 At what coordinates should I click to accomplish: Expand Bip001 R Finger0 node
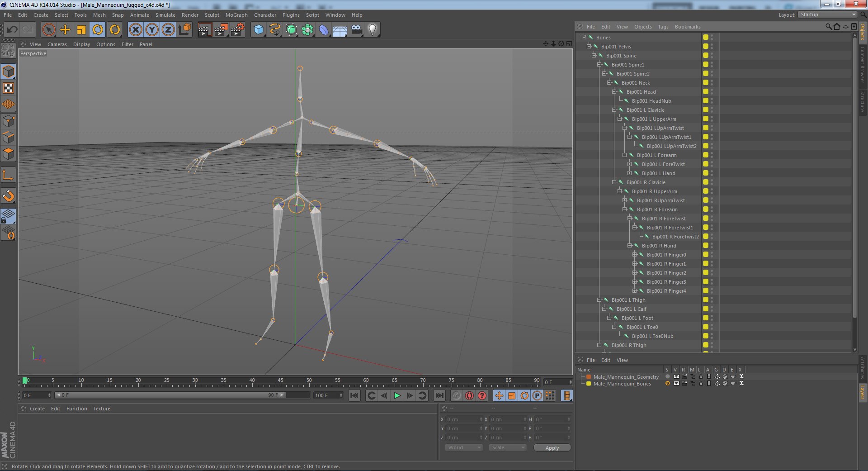tap(634, 254)
